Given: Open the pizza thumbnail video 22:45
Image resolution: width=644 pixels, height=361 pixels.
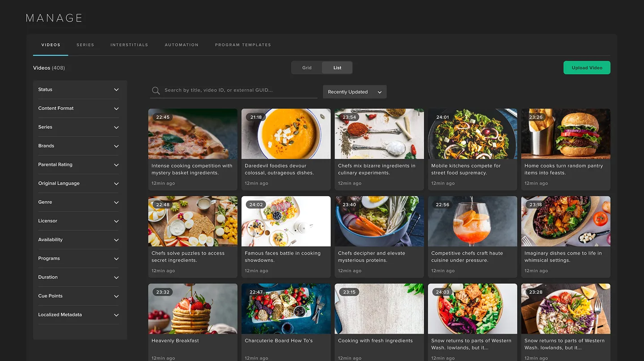Looking at the screenshot, I should [193, 134].
